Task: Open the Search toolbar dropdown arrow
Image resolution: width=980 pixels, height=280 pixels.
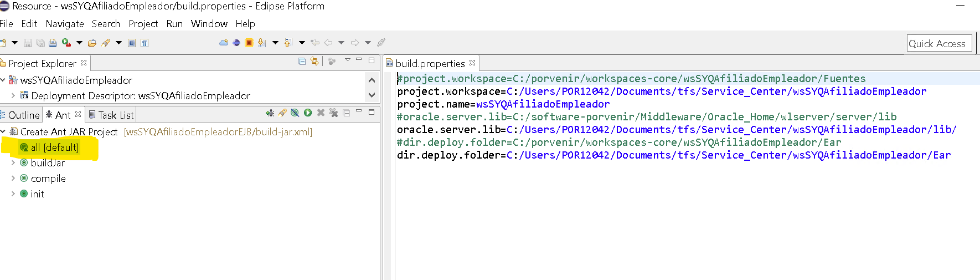Action: [x=118, y=43]
